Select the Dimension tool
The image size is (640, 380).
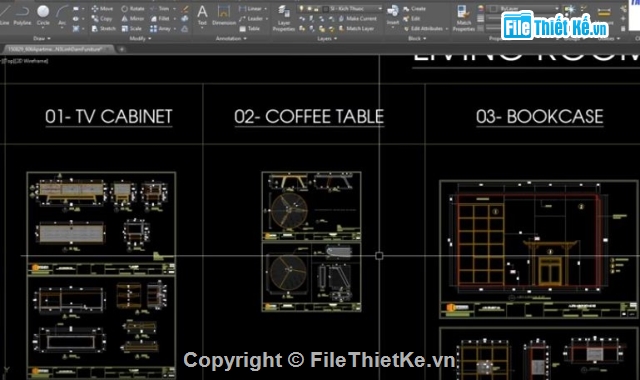coord(224,15)
